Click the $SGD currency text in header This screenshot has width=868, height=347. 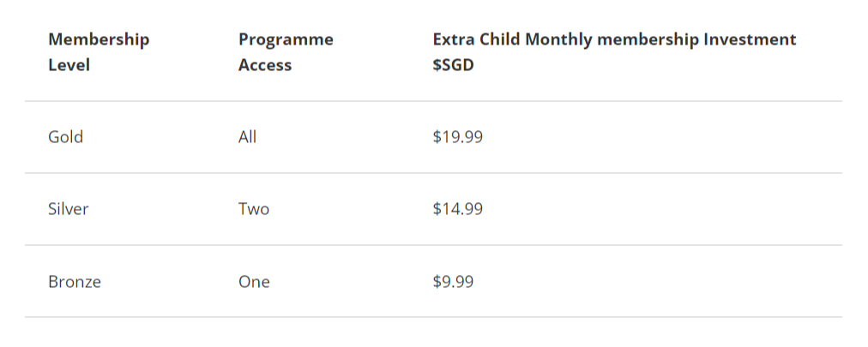click(x=454, y=65)
